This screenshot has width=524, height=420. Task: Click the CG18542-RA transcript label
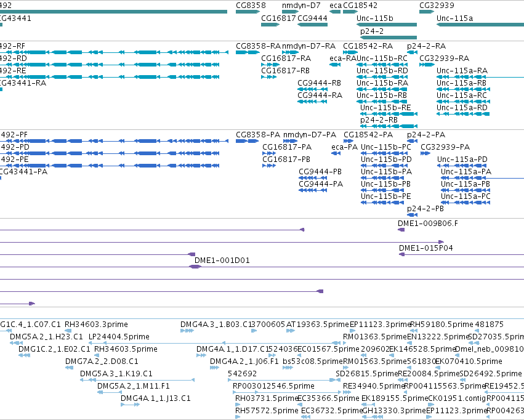(x=368, y=46)
